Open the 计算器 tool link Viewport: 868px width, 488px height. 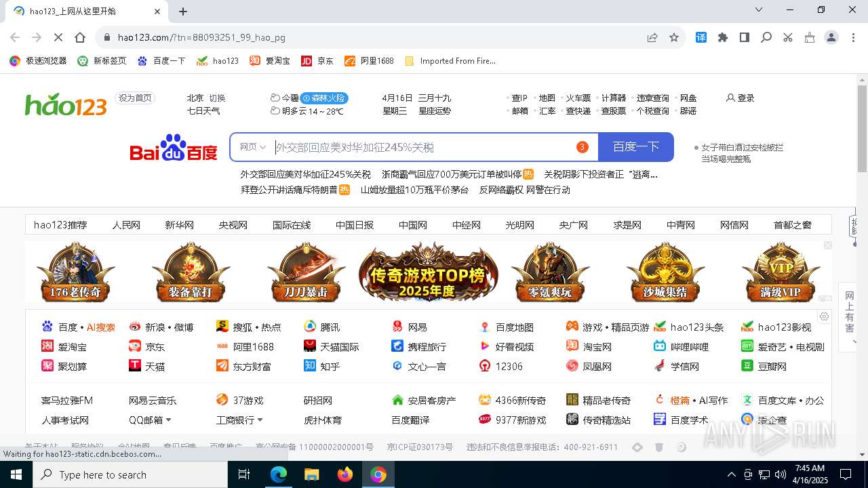pyautogui.click(x=614, y=98)
